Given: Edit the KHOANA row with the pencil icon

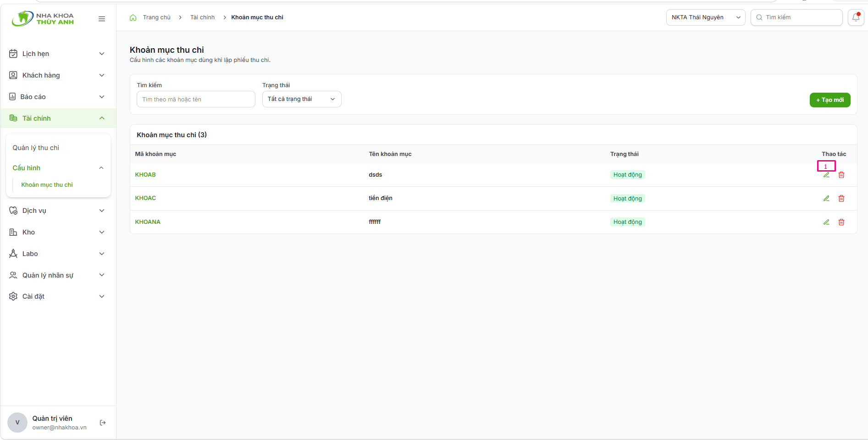Looking at the screenshot, I should [826, 222].
